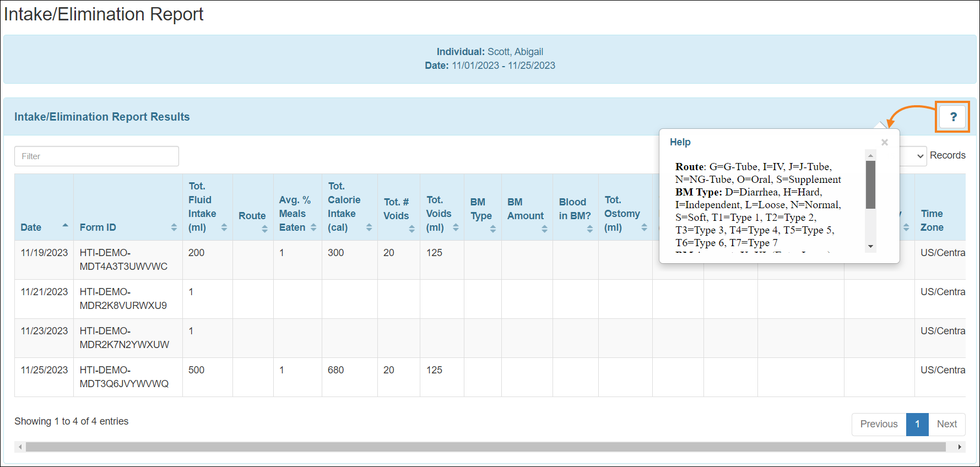The image size is (980, 467).
Task: Click the report date range text
Action: click(x=490, y=66)
